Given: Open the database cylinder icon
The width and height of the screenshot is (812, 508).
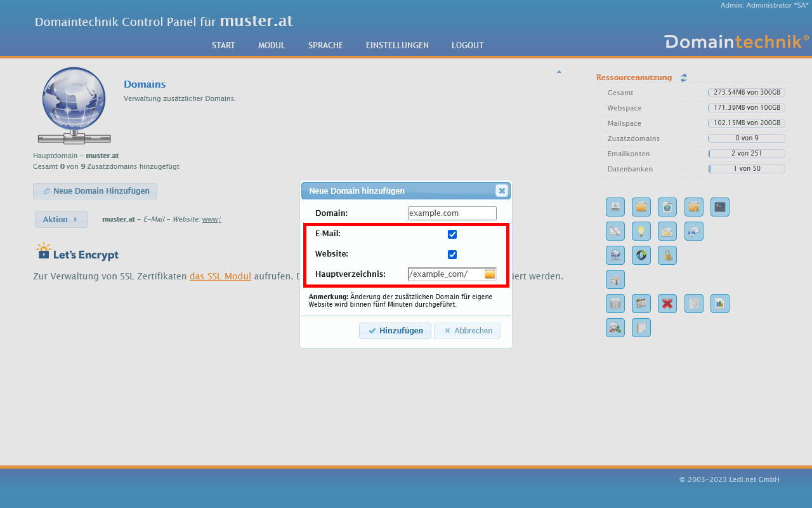Looking at the screenshot, I should (615, 304).
